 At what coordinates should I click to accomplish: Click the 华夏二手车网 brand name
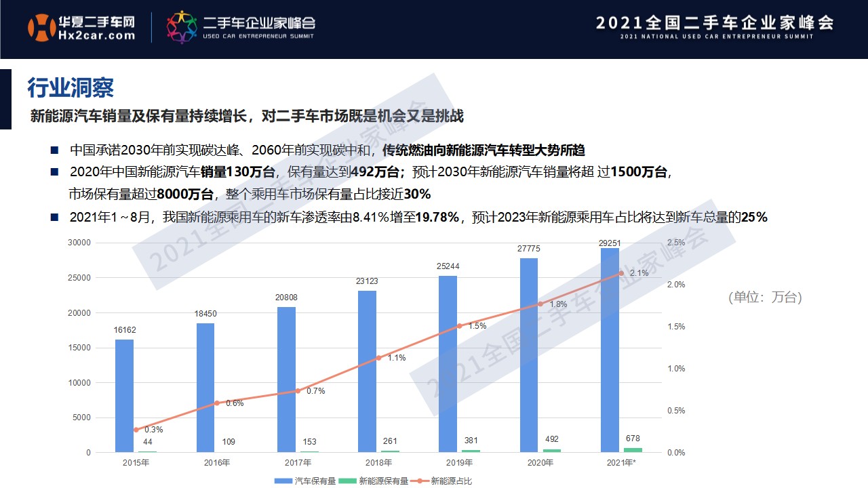click(x=97, y=21)
